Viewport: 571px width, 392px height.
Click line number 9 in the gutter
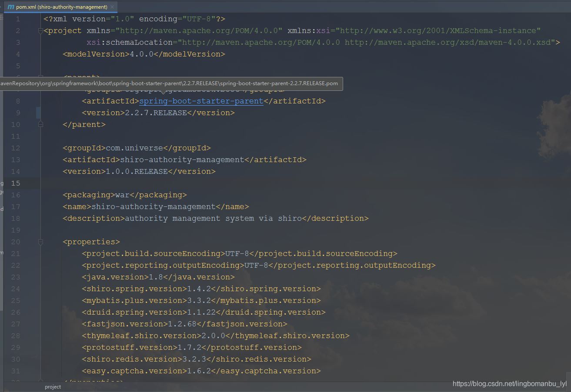click(18, 112)
